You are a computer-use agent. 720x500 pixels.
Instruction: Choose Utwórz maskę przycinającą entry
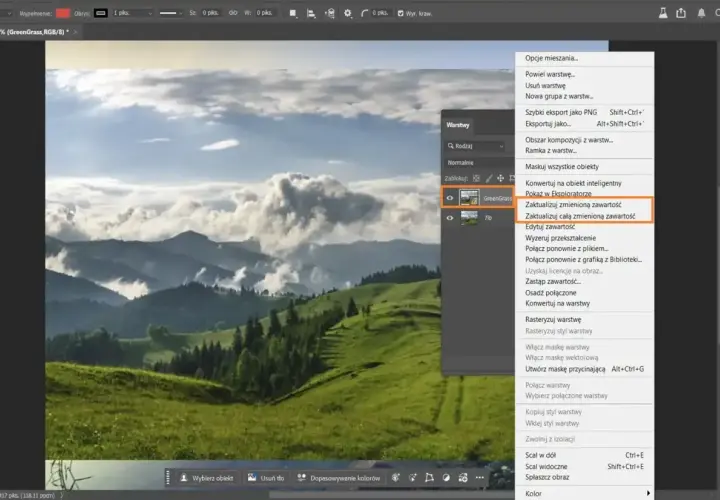(565, 369)
